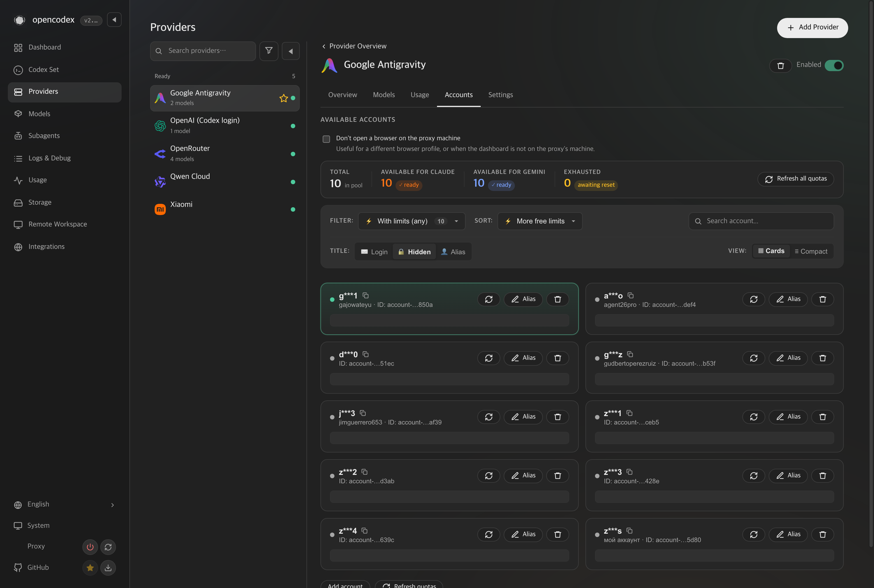The height and width of the screenshot is (588, 874).
Task: Delete account g***1
Action: (557, 299)
